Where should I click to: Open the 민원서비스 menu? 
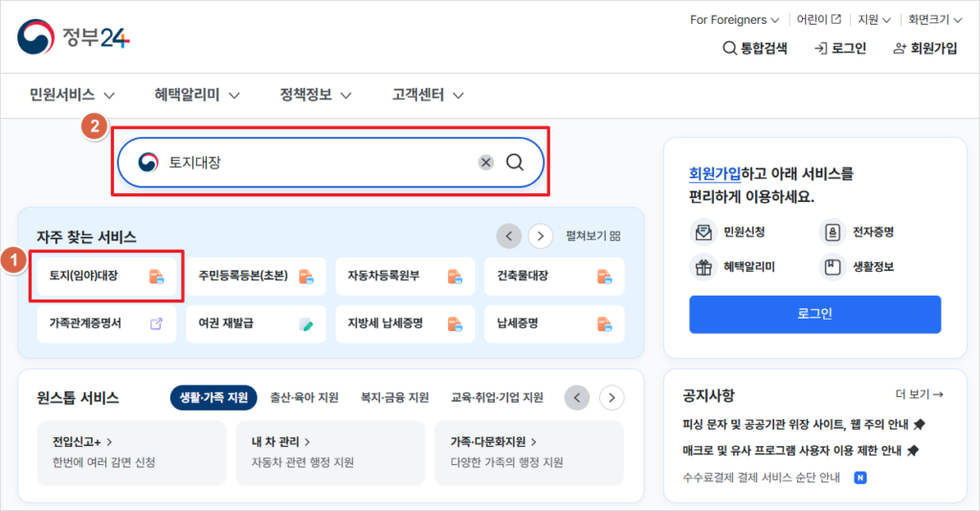coord(72,95)
